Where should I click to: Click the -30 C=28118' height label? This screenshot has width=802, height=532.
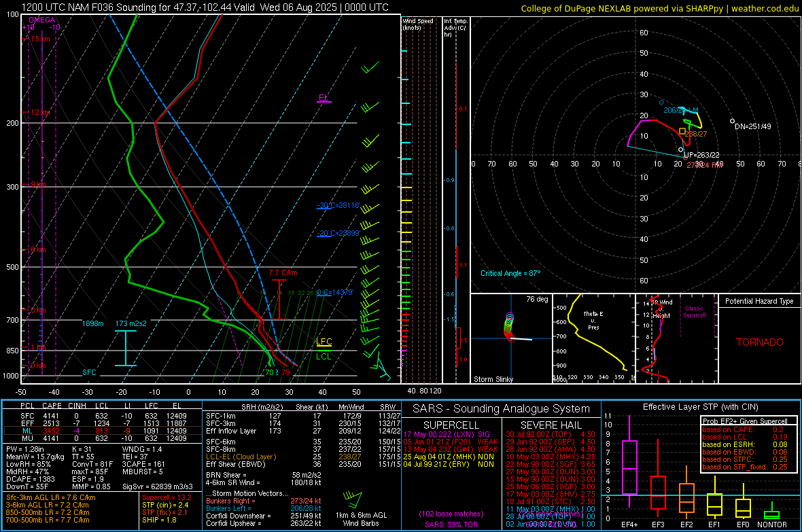point(338,205)
